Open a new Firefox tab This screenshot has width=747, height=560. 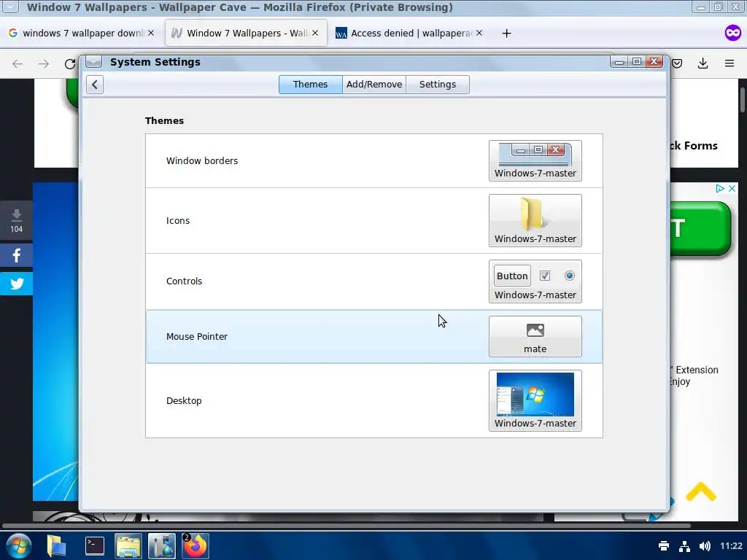[506, 34]
